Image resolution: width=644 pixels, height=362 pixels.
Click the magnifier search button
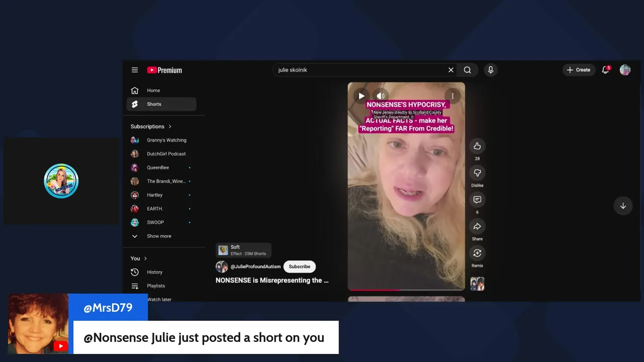(467, 70)
